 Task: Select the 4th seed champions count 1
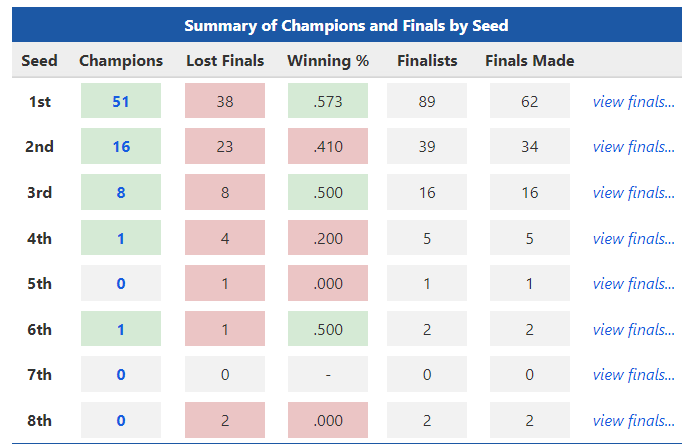point(121,238)
